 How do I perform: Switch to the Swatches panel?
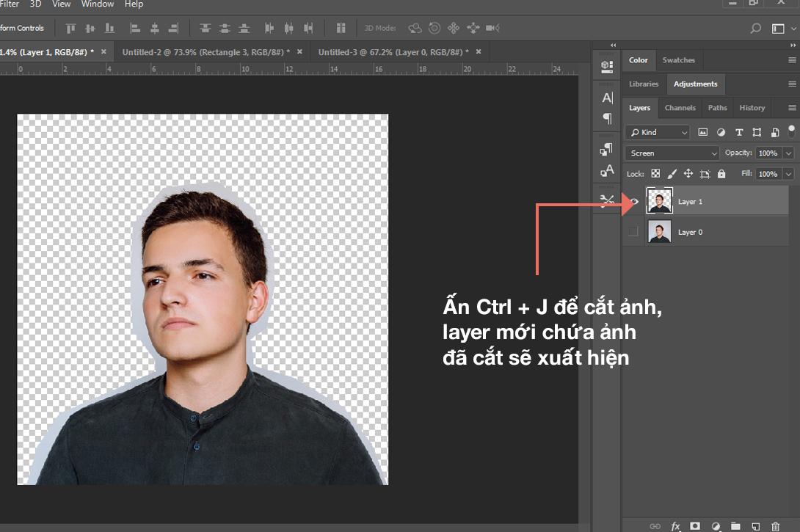coord(679,60)
